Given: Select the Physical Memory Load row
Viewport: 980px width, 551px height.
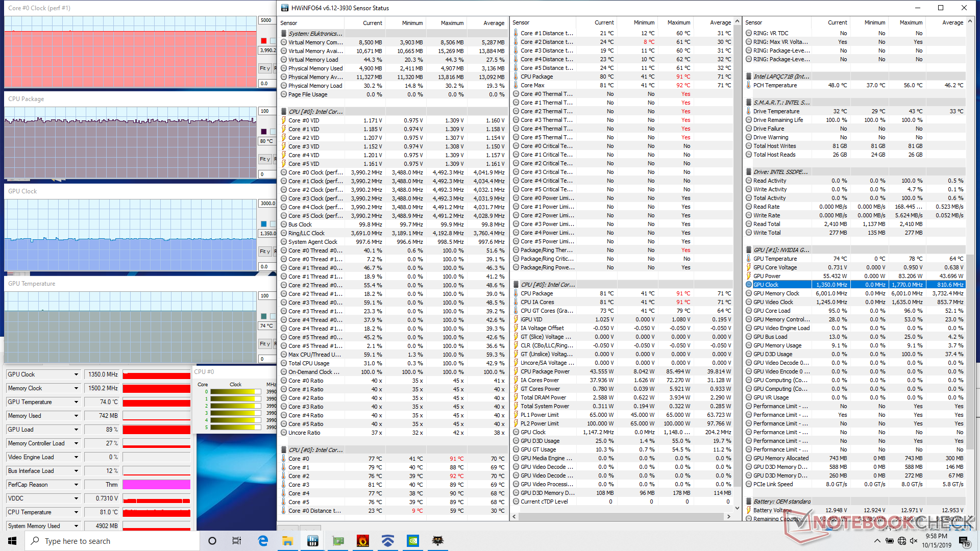Looking at the screenshot, I should [393, 86].
